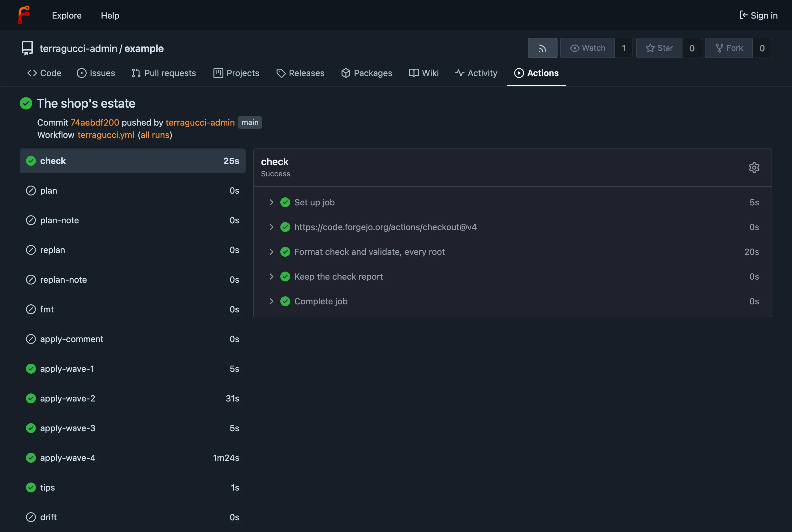The image size is (792, 532).
Task: Click the Forgejo logo icon
Action: (24, 15)
